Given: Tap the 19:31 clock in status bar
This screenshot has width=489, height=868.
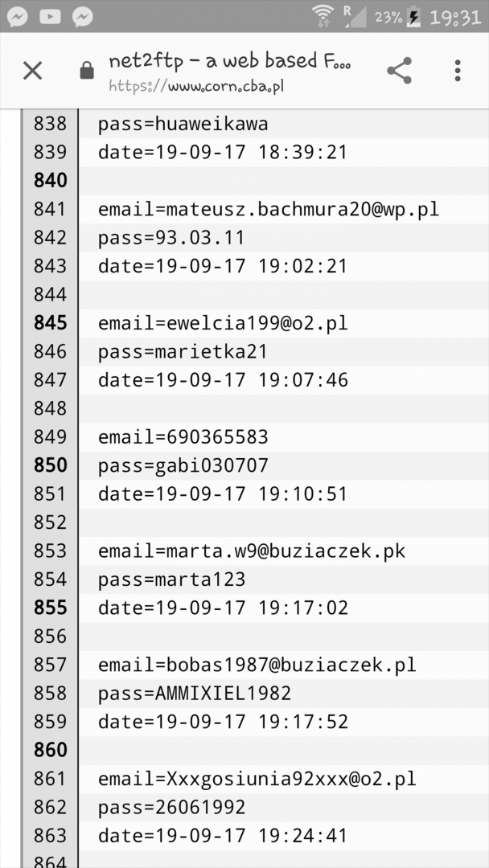Looking at the screenshot, I should (x=455, y=17).
